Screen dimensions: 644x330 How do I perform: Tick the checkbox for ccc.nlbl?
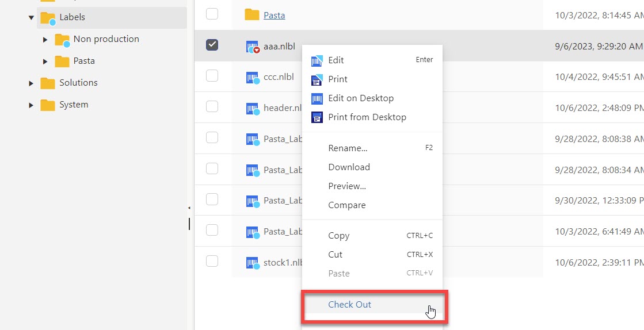tap(212, 75)
